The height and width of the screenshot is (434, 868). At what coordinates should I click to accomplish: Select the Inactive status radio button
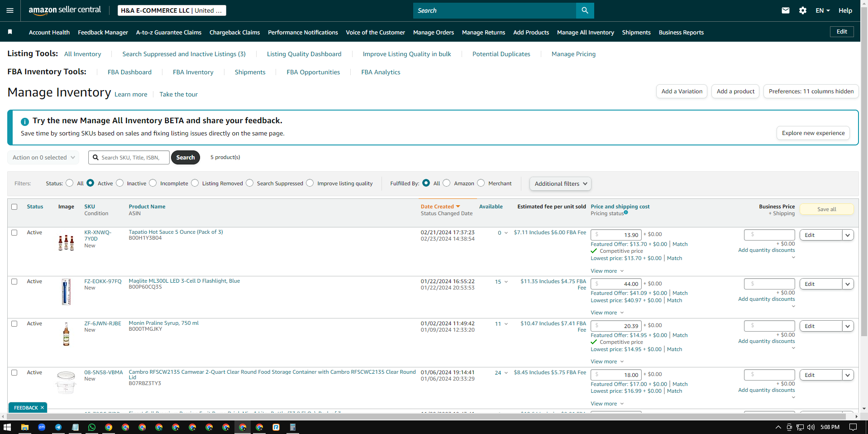point(120,183)
